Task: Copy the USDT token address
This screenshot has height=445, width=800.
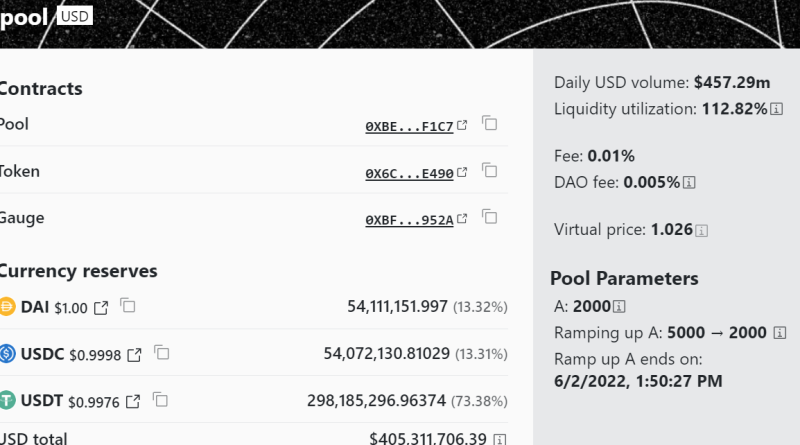Action: [160, 400]
